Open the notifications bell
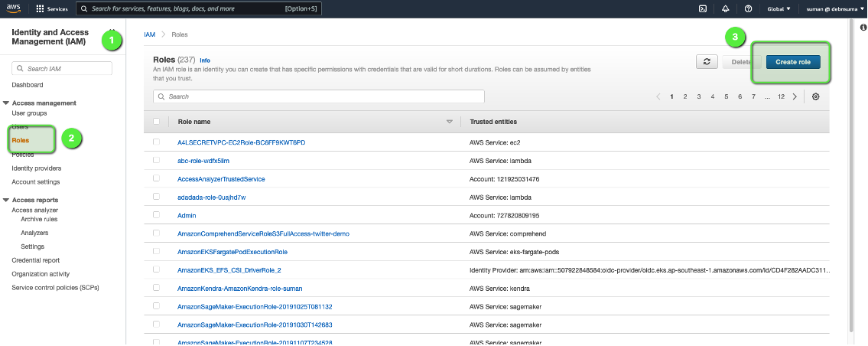This screenshot has height=346, width=868. pyautogui.click(x=726, y=9)
